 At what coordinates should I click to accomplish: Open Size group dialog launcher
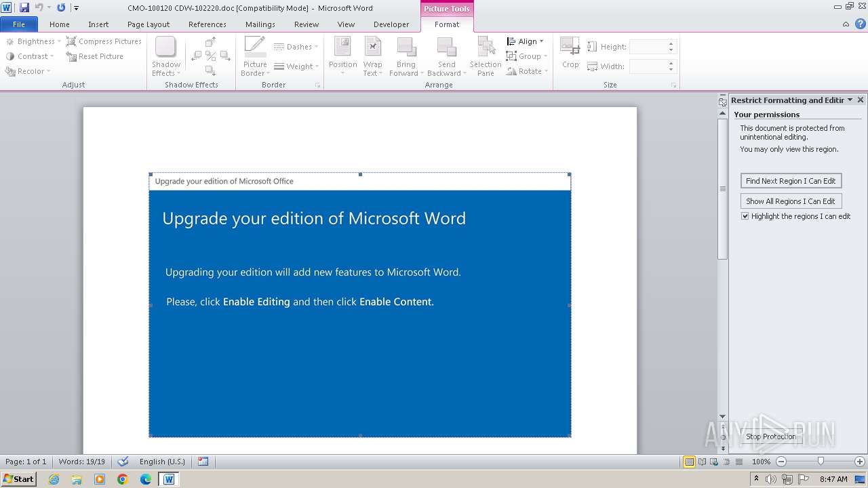click(x=673, y=85)
